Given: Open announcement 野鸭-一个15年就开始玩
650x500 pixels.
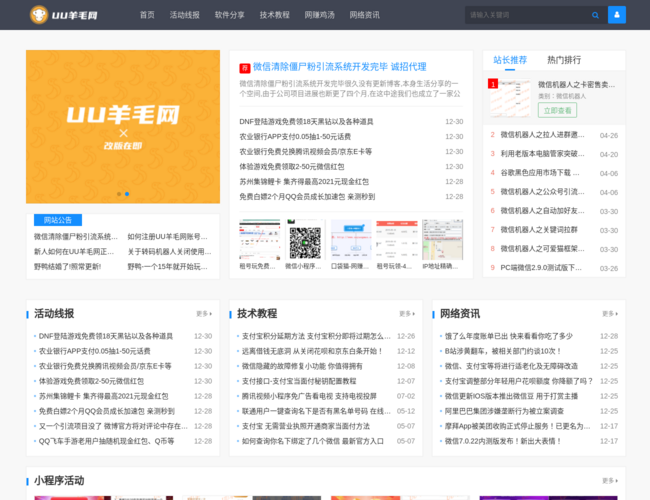Looking at the screenshot, I should pyautogui.click(x=167, y=267).
